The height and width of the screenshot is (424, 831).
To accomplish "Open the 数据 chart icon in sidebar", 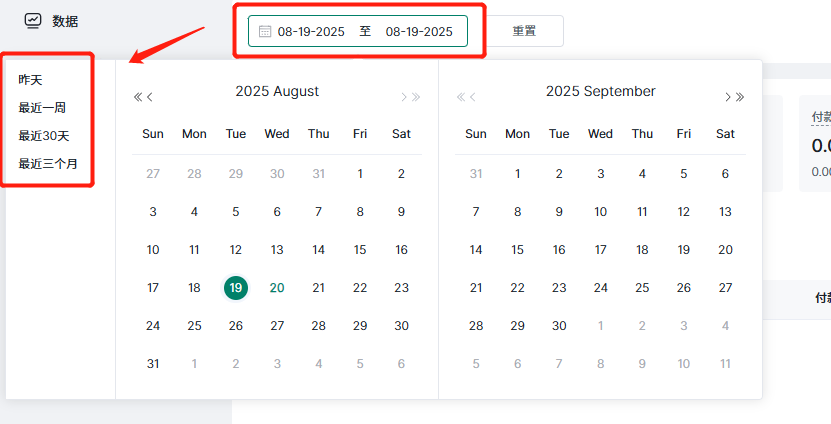I will pyautogui.click(x=33, y=21).
